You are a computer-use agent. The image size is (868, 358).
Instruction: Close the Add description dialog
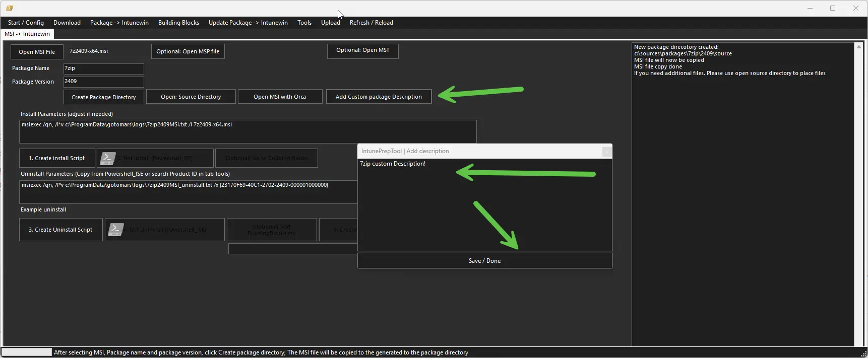click(x=607, y=151)
